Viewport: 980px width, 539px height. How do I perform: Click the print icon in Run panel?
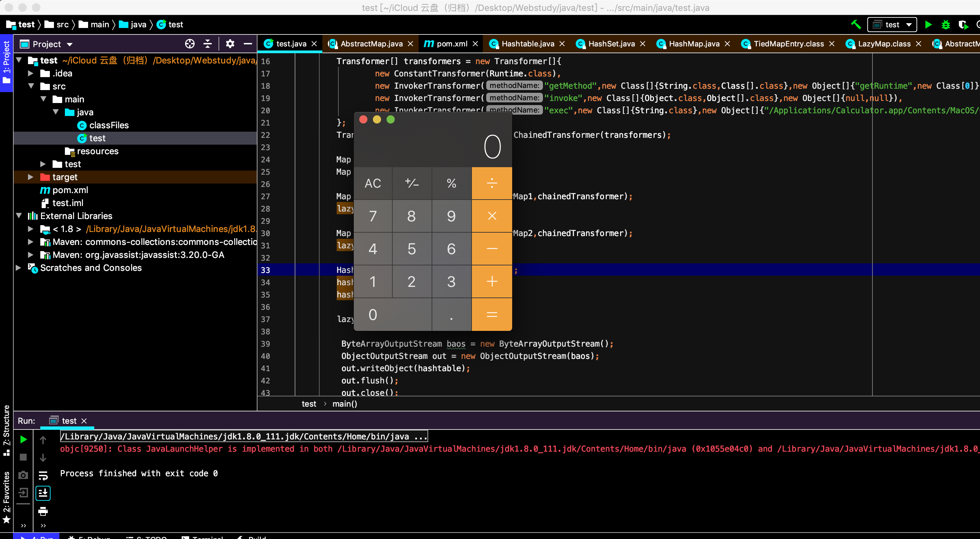coord(43,512)
